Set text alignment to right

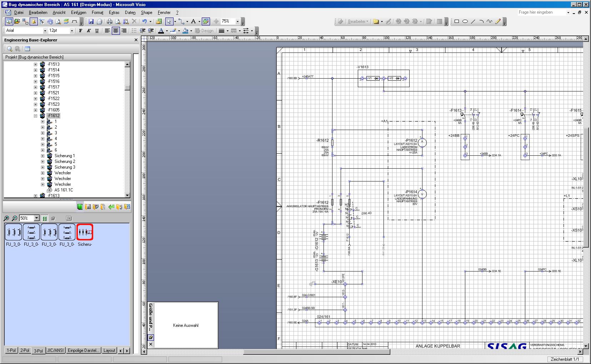click(124, 31)
